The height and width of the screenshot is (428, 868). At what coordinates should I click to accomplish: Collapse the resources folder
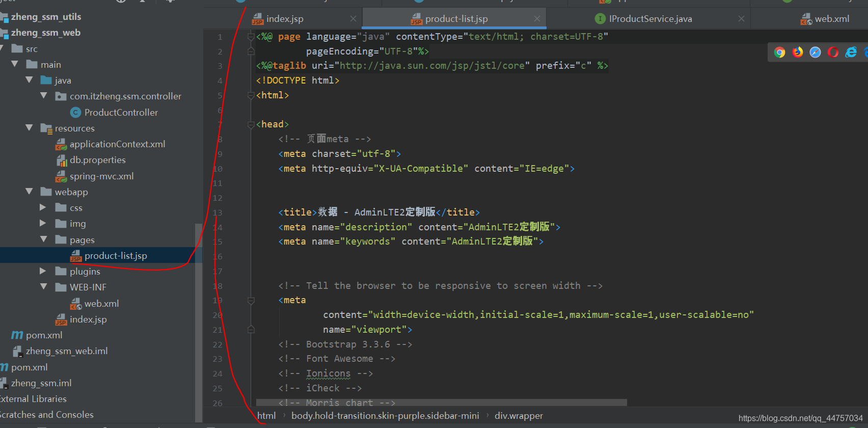pos(29,128)
